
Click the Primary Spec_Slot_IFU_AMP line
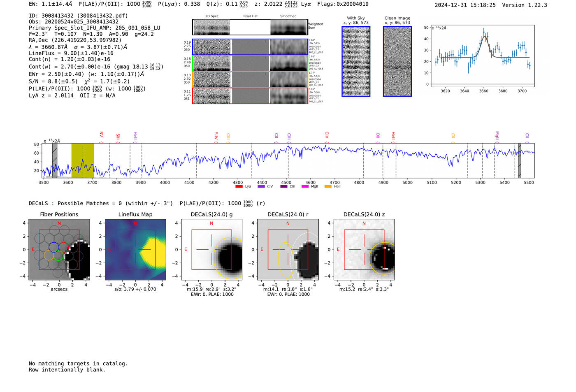[x=95, y=28]
